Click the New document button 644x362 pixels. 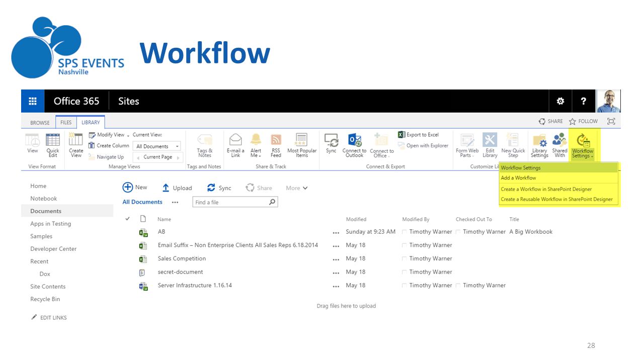click(135, 188)
